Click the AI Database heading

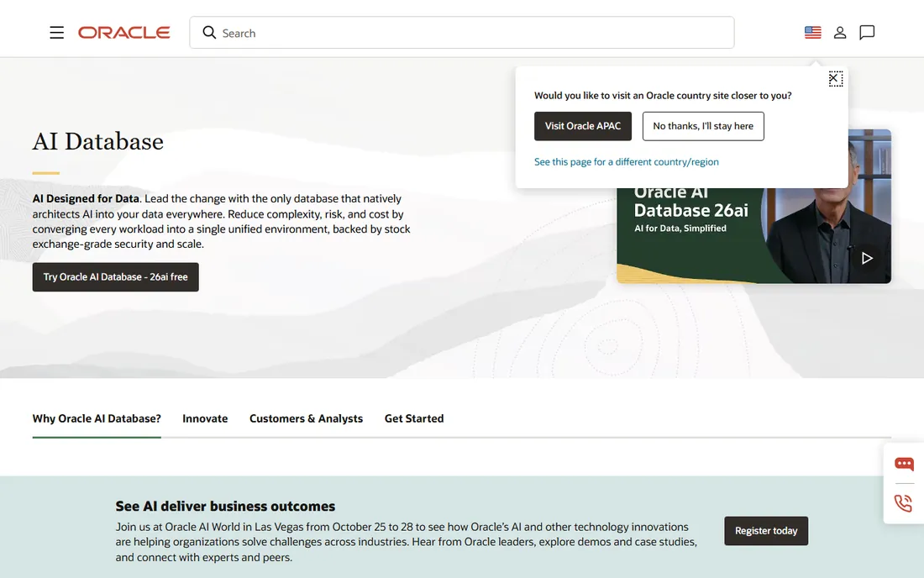click(97, 141)
